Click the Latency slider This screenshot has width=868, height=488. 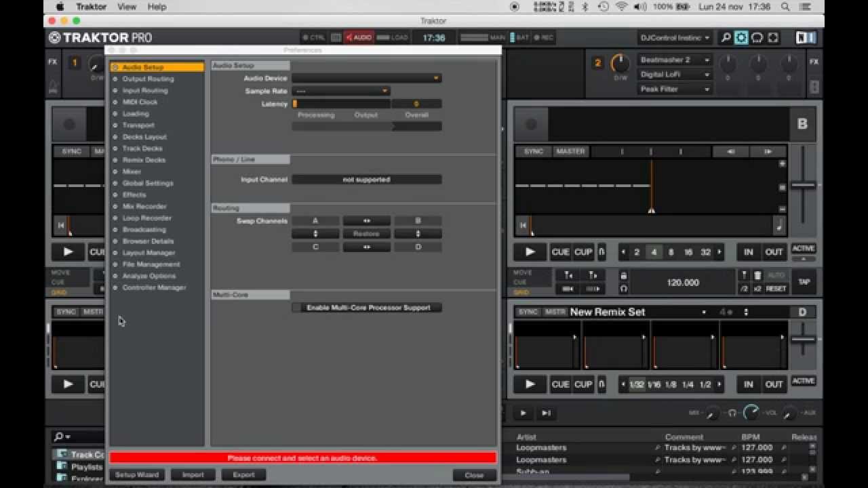341,104
